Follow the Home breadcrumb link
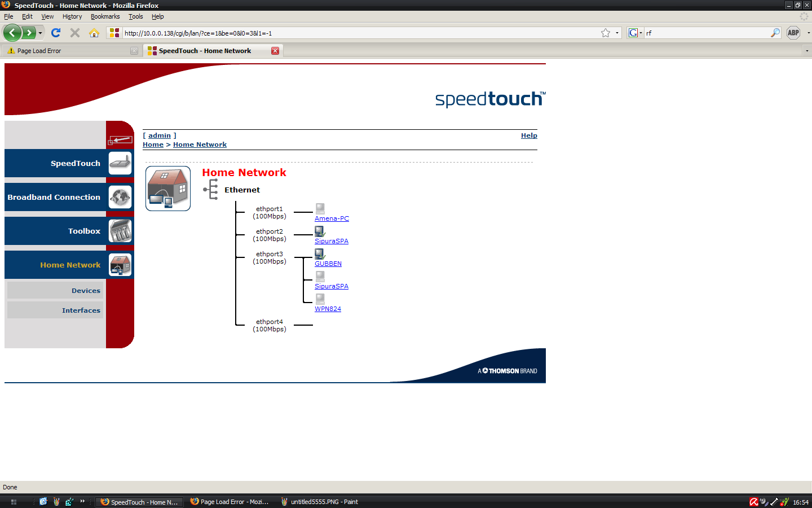This screenshot has width=812, height=508. 153,144
